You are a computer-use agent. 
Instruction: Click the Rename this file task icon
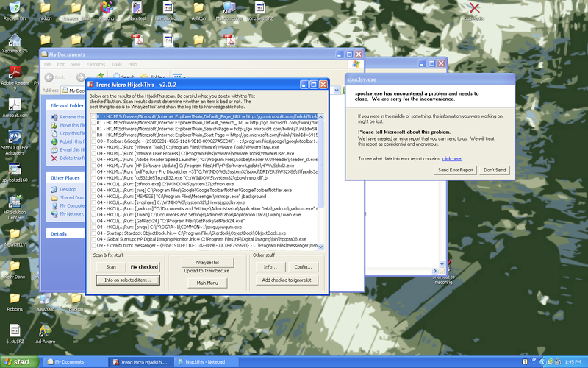tap(54, 117)
